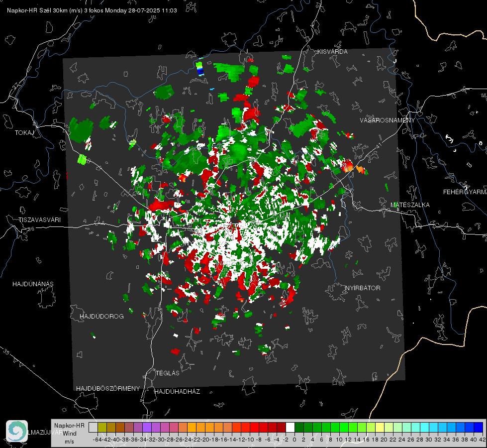
Task: Select the VÁSÁROSNAMÉNY town label
Action: (388, 120)
